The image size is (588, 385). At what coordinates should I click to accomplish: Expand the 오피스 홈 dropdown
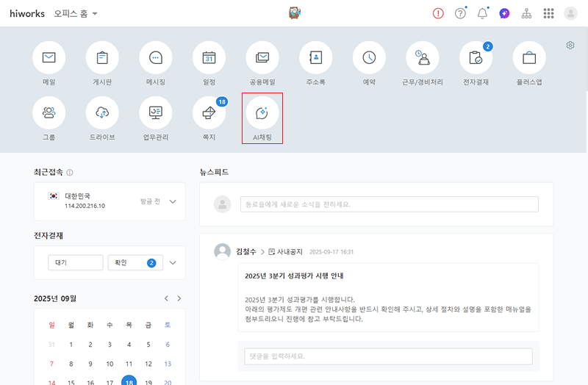pyautogui.click(x=95, y=14)
